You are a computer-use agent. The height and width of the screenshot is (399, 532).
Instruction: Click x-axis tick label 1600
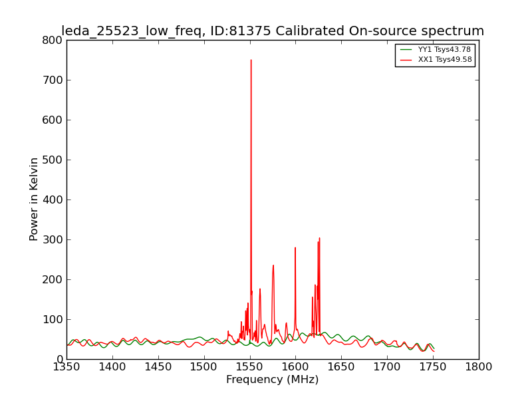pyautogui.click(x=296, y=367)
